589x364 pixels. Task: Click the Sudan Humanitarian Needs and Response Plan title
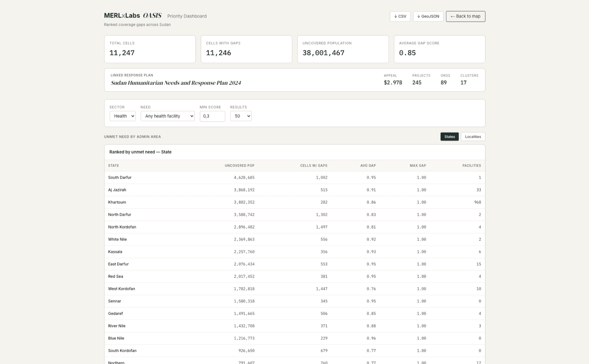[x=176, y=83]
